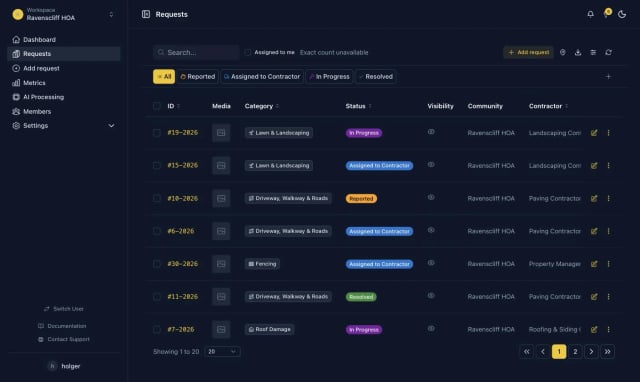Open Members in the sidebar
Image resolution: width=640 pixels, height=382 pixels.
63,111
